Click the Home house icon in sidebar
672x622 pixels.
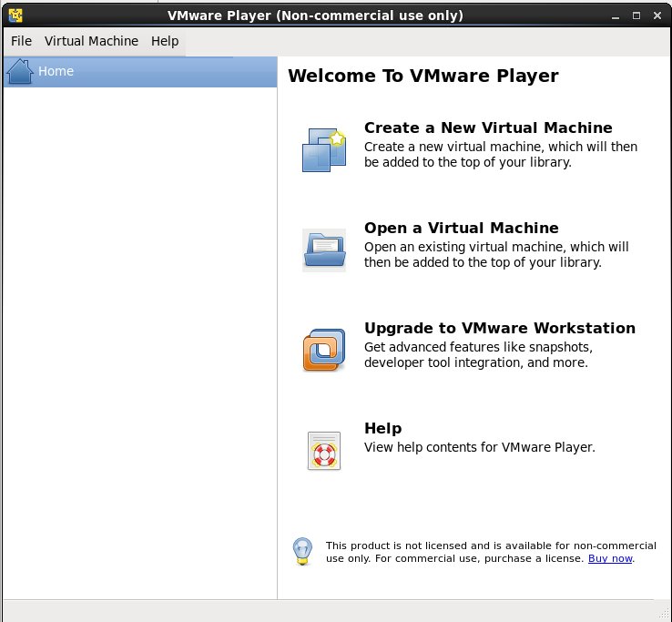point(20,71)
